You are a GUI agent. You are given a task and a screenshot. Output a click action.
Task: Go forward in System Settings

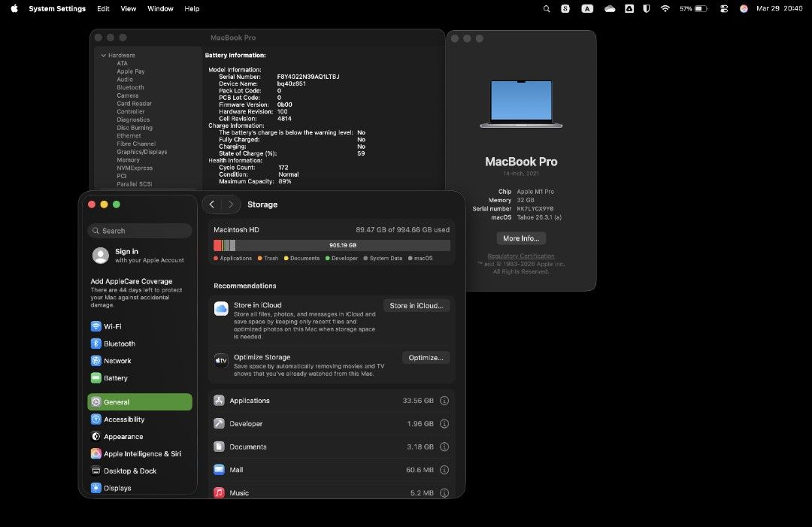pyautogui.click(x=231, y=204)
